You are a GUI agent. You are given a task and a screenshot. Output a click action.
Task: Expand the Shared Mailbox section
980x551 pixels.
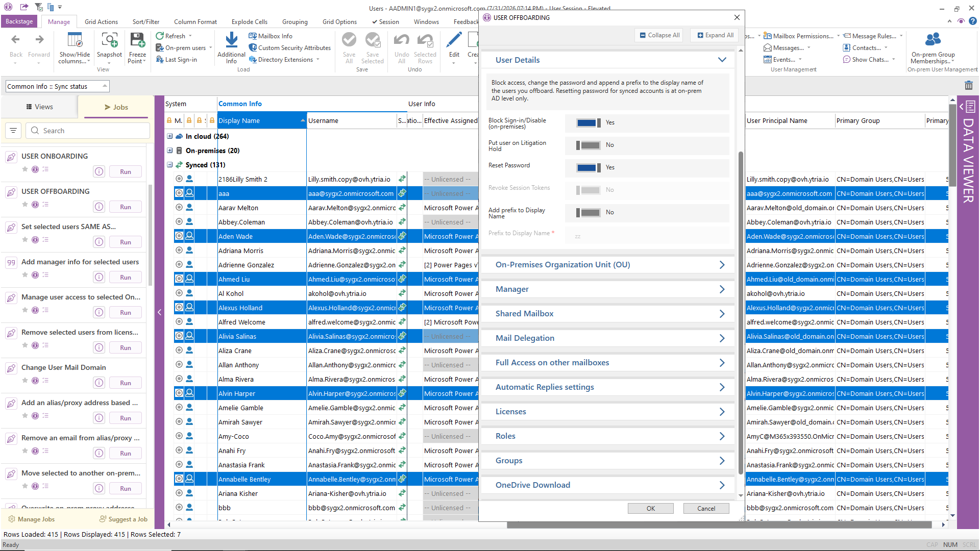pyautogui.click(x=722, y=314)
